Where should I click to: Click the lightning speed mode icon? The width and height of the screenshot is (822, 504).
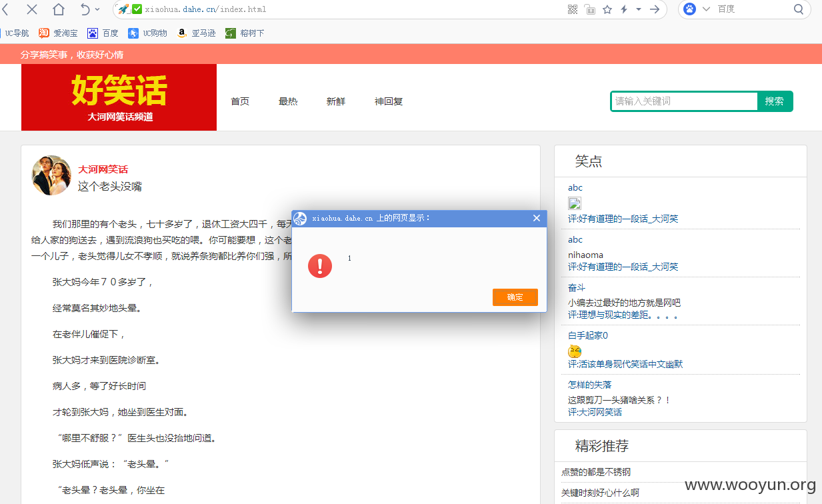point(624,9)
